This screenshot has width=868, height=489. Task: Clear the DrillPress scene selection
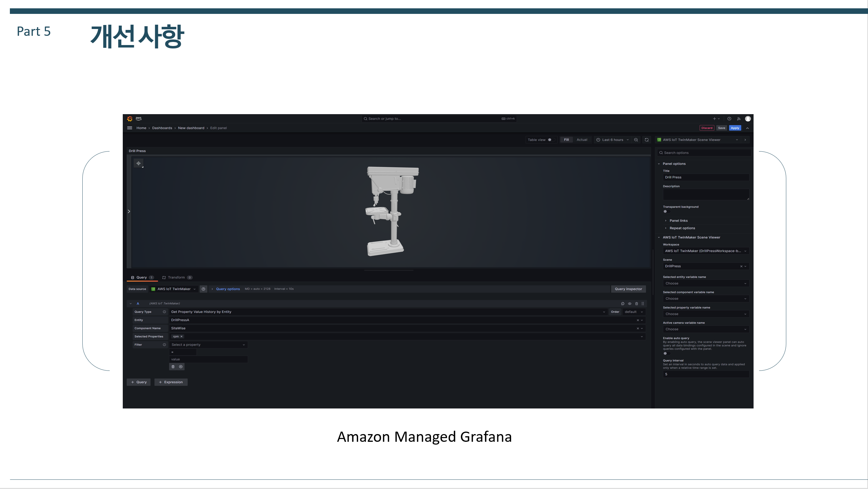coord(741,266)
